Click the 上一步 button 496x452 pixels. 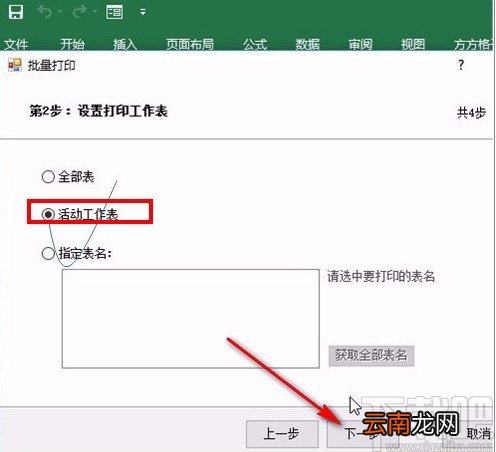coord(282,434)
